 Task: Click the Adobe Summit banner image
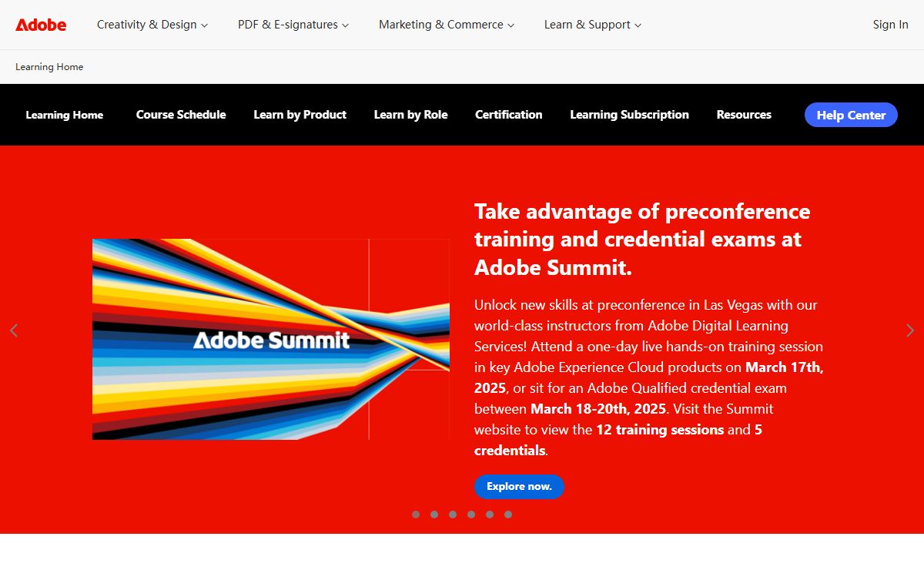coord(271,340)
